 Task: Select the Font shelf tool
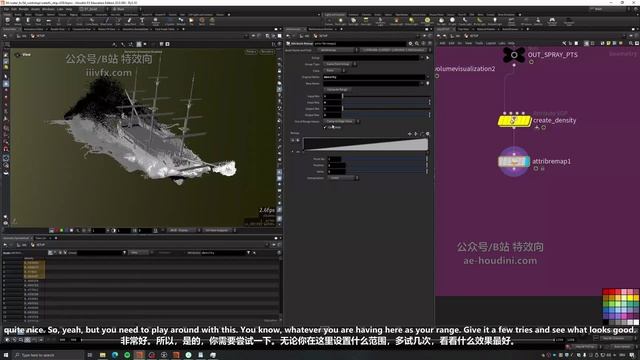coord(142,21)
